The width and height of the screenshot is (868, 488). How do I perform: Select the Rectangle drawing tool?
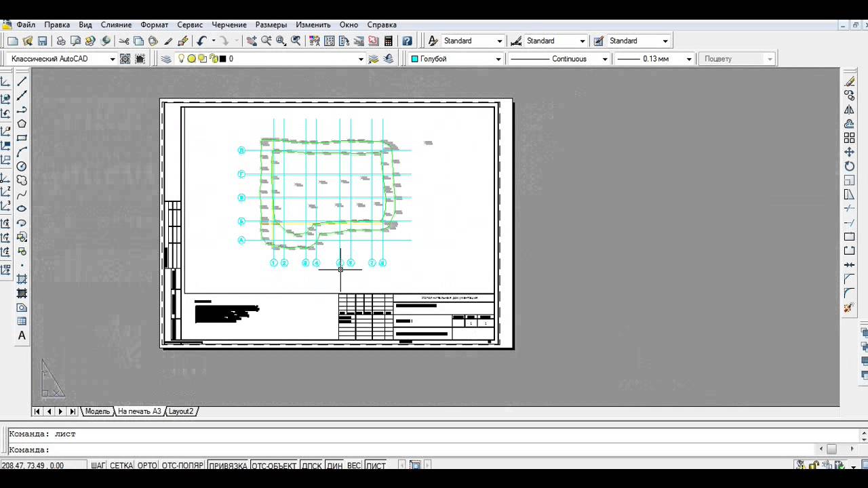pos(22,138)
